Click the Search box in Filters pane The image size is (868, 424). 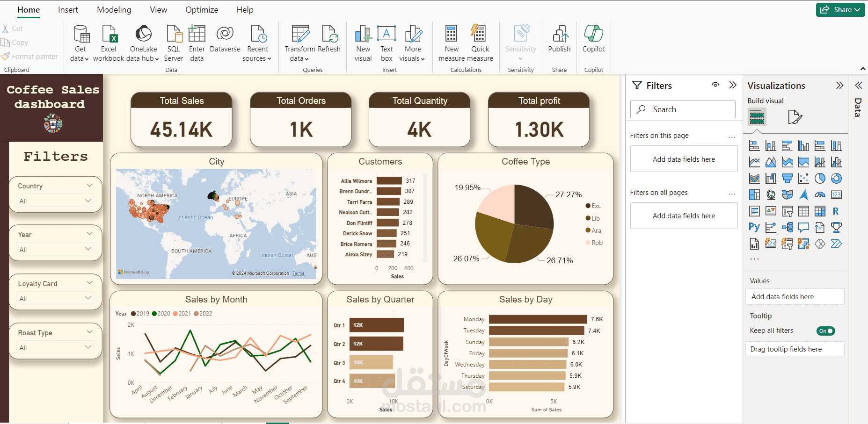pyautogui.click(x=682, y=109)
